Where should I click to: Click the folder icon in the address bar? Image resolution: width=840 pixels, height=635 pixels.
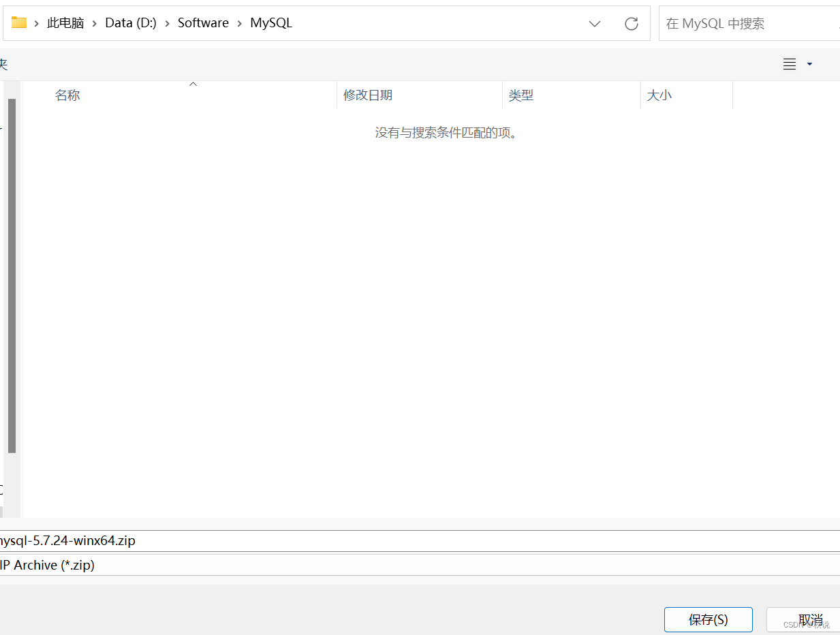pyautogui.click(x=18, y=22)
